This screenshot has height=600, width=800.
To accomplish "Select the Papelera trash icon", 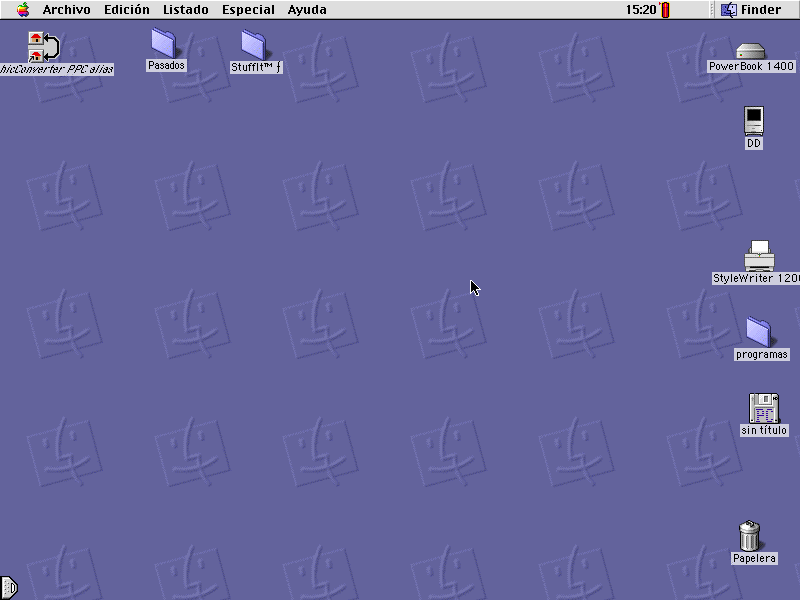I will 749,536.
